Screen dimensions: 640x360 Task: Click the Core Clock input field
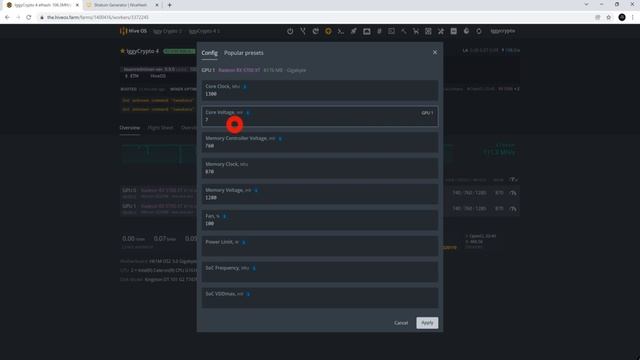[x=320, y=90]
